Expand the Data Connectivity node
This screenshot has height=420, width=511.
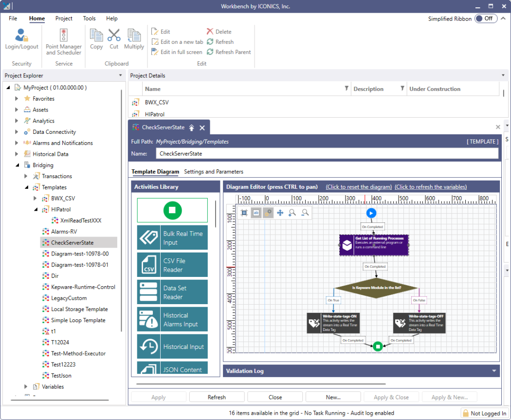pyautogui.click(x=16, y=131)
